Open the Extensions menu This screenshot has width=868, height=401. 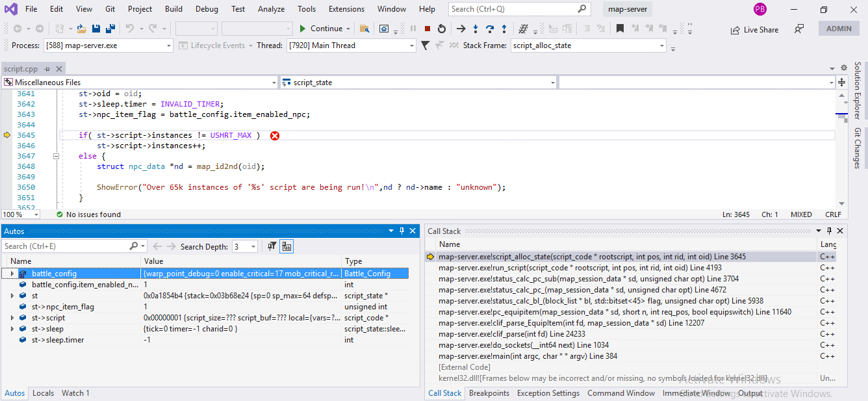pos(346,9)
